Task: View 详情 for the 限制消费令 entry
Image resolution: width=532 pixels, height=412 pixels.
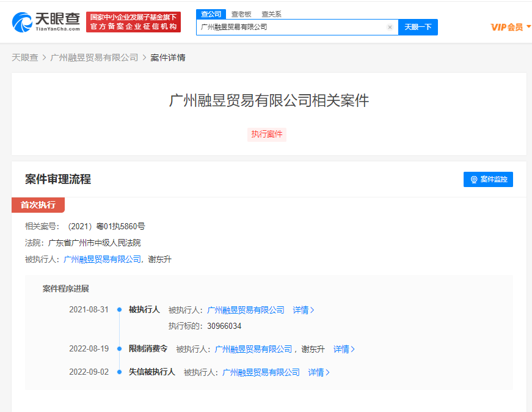Action: [x=344, y=349]
